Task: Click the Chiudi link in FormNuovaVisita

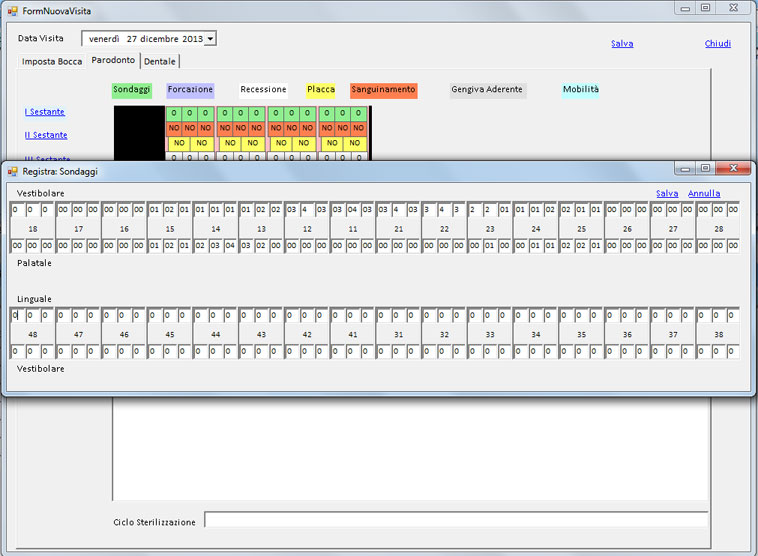Action: click(x=717, y=44)
